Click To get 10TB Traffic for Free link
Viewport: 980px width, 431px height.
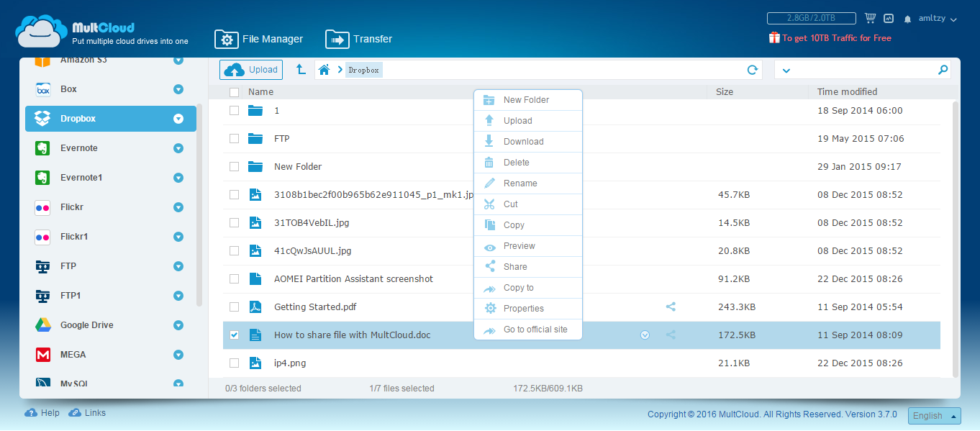[x=830, y=38]
